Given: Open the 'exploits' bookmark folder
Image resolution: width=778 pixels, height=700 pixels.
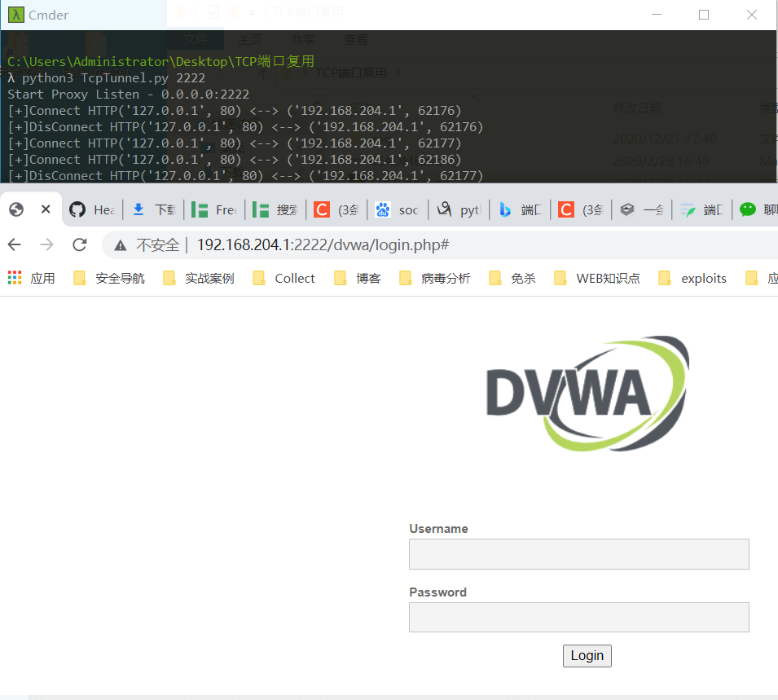Looking at the screenshot, I should (692, 278).
